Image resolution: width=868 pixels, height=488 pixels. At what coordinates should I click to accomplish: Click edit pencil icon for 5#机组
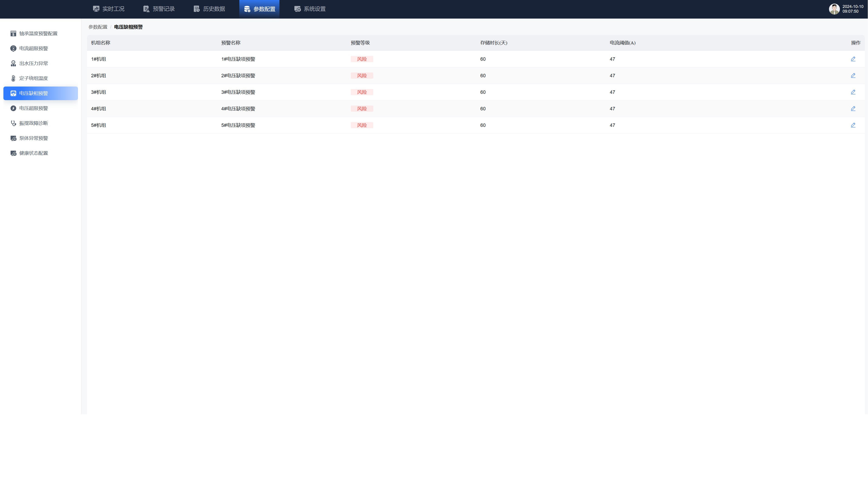[x=853, y=125]
